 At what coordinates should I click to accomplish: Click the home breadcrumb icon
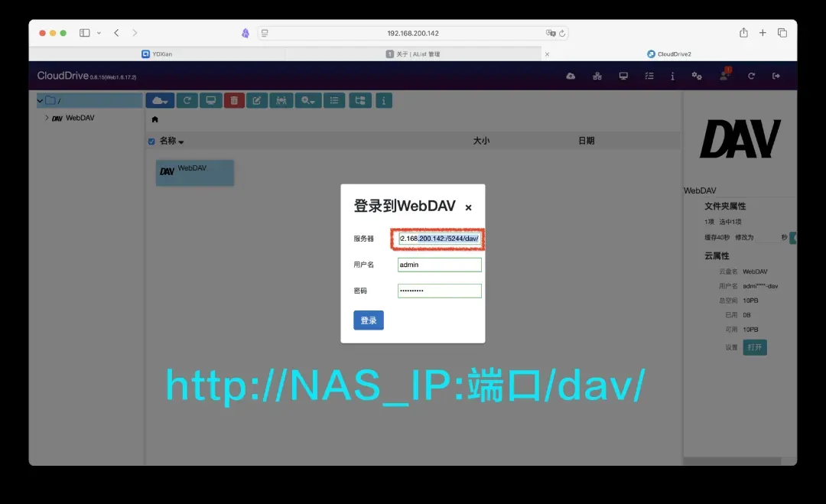click(x=154, y=119)
